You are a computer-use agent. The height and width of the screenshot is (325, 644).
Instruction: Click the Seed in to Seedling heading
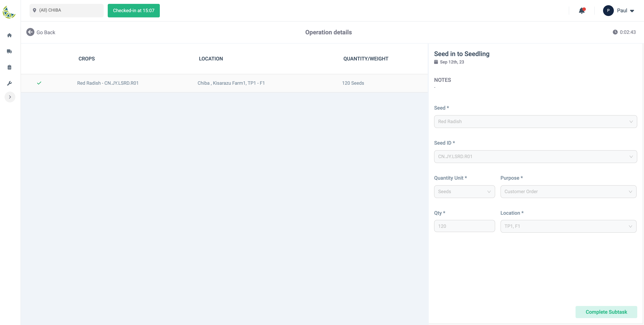pyautogui.click(x=462, y=54)
